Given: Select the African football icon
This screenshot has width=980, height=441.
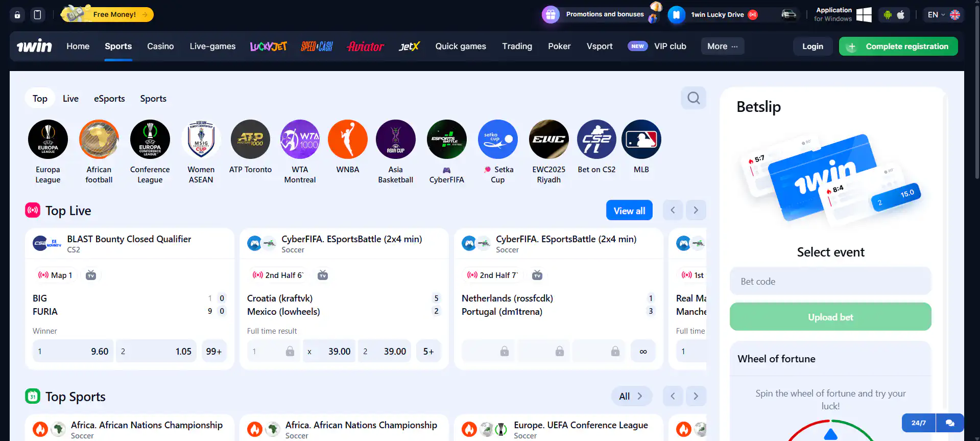Looking at the screenshot, I should (x=99, y=140).
